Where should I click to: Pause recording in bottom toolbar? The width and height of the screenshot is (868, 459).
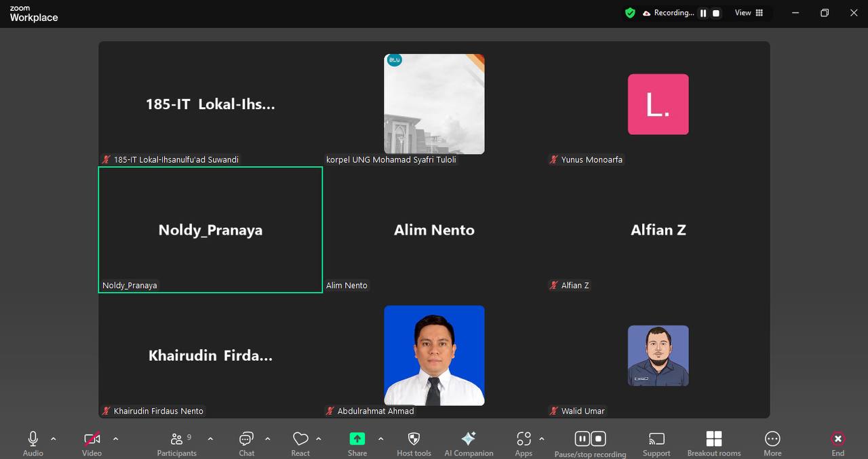pos(583,439)
